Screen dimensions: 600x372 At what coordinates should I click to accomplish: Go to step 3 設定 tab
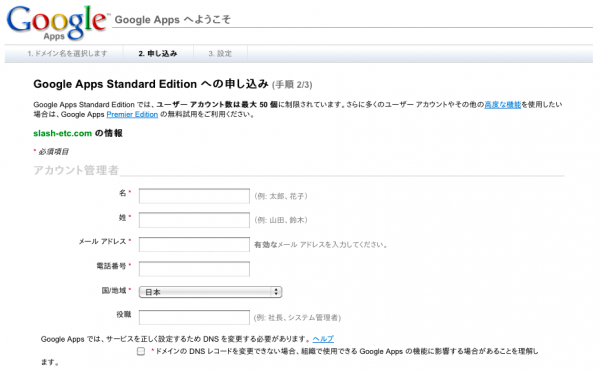220,54
